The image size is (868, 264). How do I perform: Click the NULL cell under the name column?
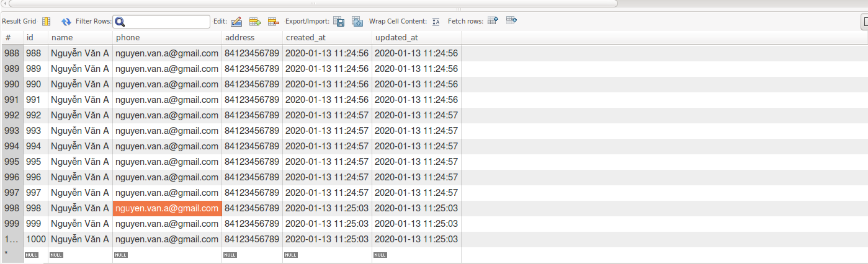click(56, 255)
